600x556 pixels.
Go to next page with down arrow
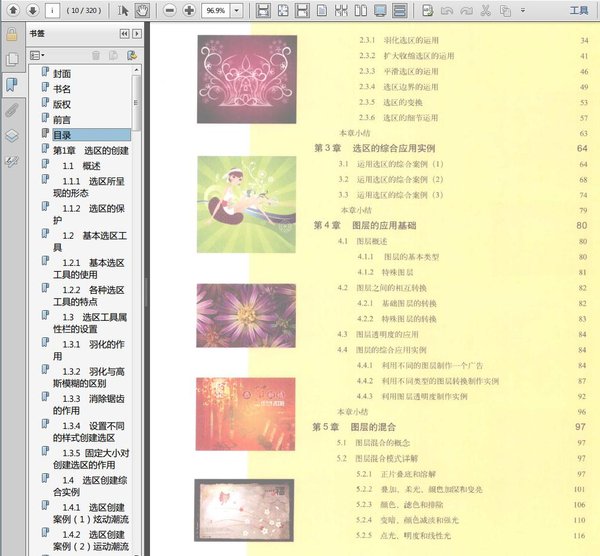pyautogui.click(x=33, y=10)
